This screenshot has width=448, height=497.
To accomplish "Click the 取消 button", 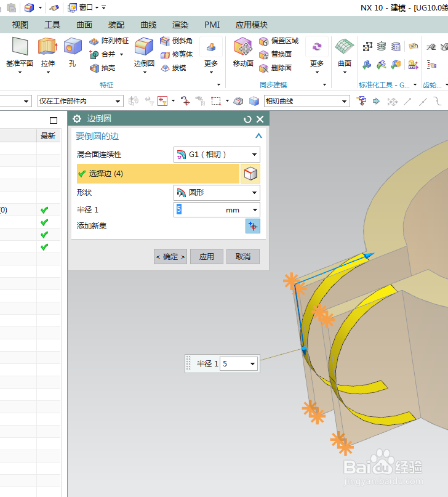I will (x=243, y=256).
